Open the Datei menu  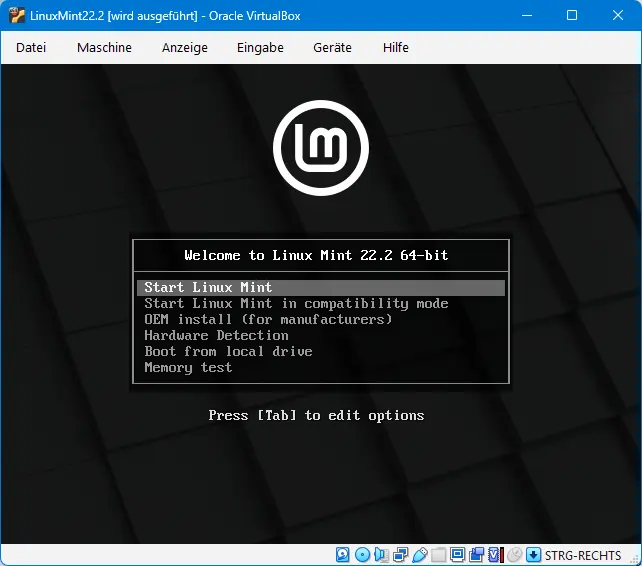click(x=31, y=48)
